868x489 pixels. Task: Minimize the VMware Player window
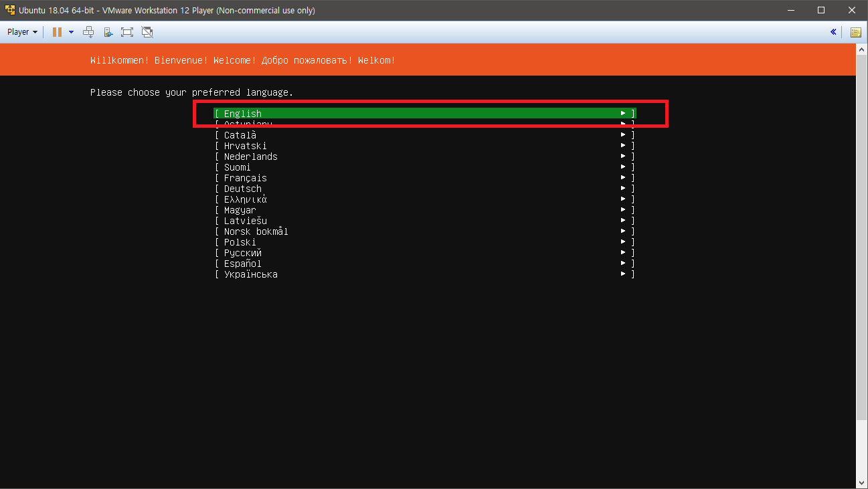click(x=790, y=10)
